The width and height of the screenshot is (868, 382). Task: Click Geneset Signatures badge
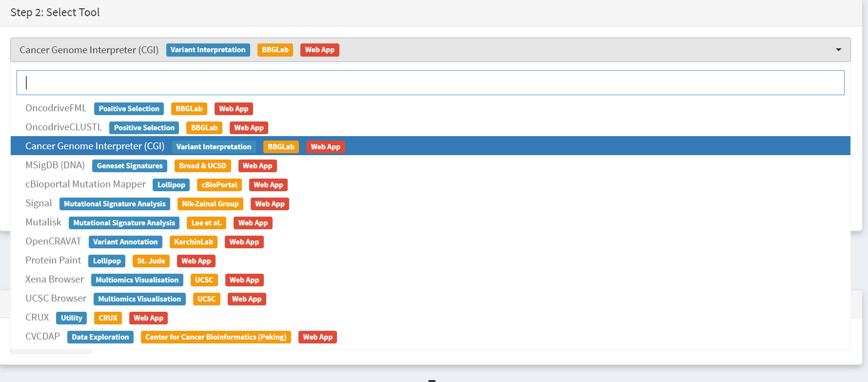click(130, 166)
